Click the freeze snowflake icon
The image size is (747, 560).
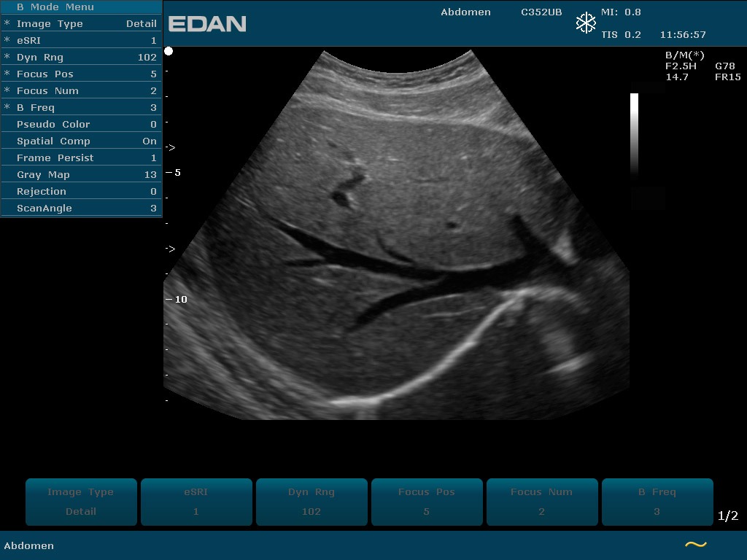[586, 23]
